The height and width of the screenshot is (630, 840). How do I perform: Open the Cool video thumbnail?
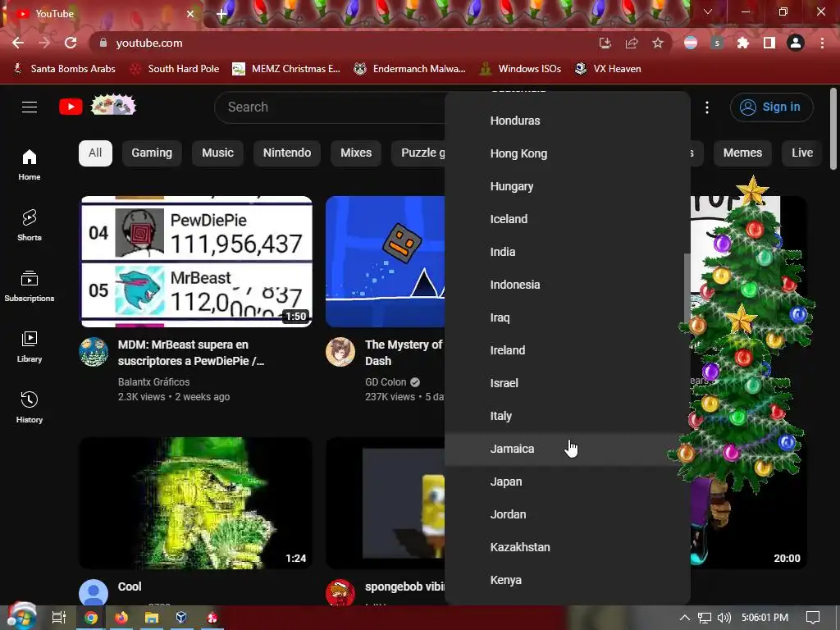tap(196, 503)
